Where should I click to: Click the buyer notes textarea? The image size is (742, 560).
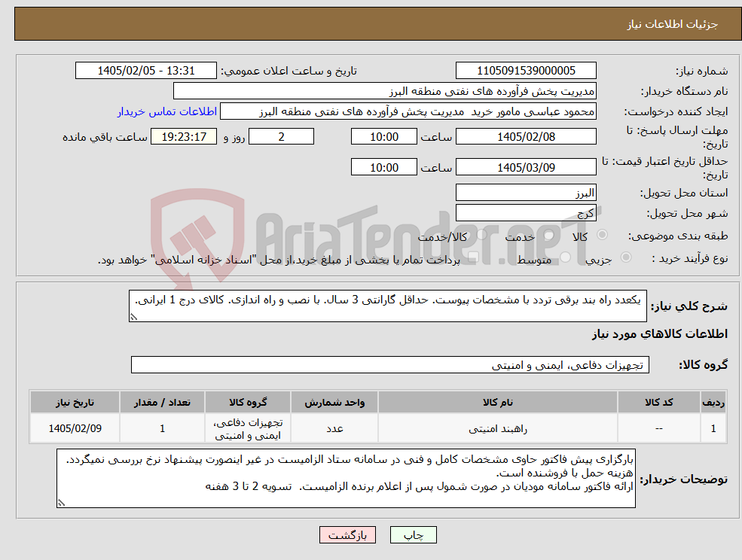[346, 478]
